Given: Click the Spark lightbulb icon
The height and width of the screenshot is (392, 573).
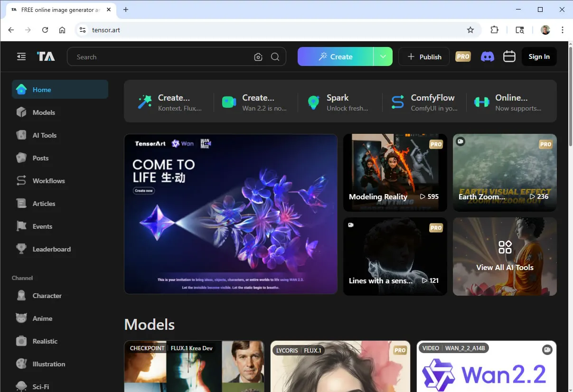Looking at the screenshot, I should click(x=313, y=102).
